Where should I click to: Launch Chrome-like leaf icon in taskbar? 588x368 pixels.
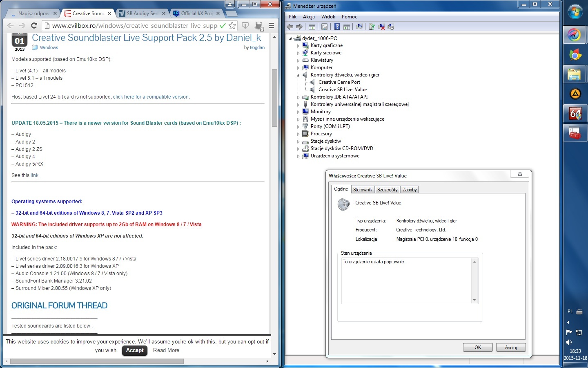coord(575,54)
